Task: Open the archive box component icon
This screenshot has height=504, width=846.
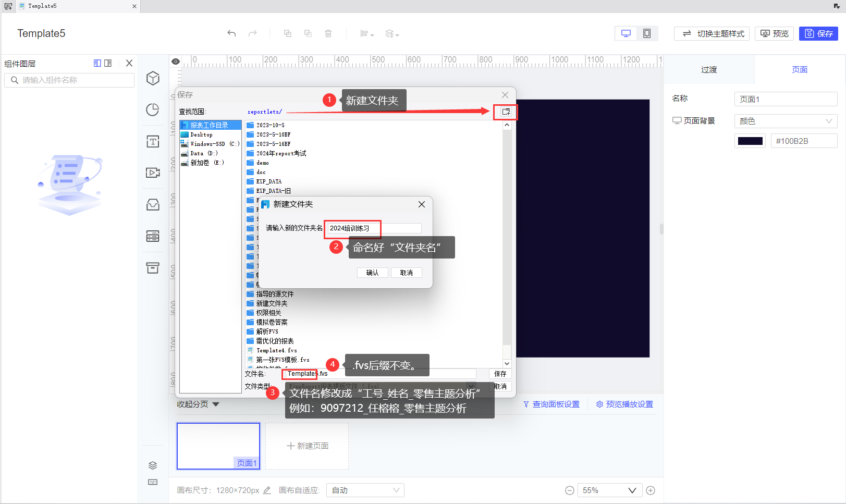Action: (x=153, y=268)
